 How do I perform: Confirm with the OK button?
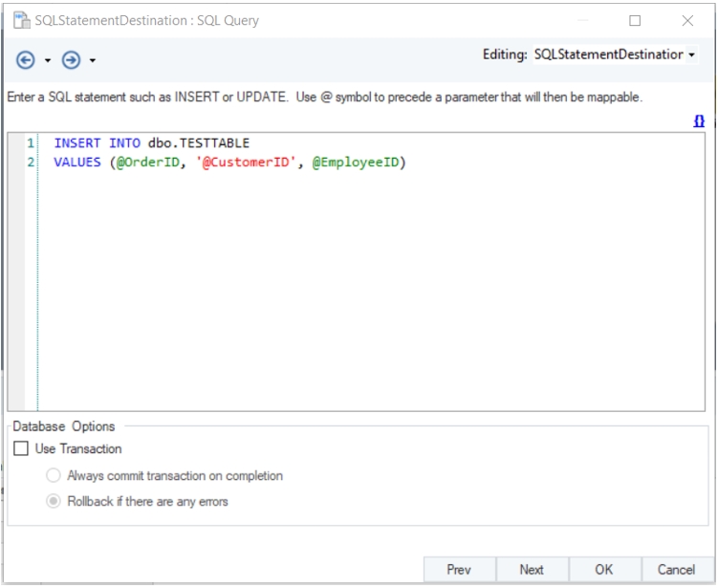pos(603,570)
